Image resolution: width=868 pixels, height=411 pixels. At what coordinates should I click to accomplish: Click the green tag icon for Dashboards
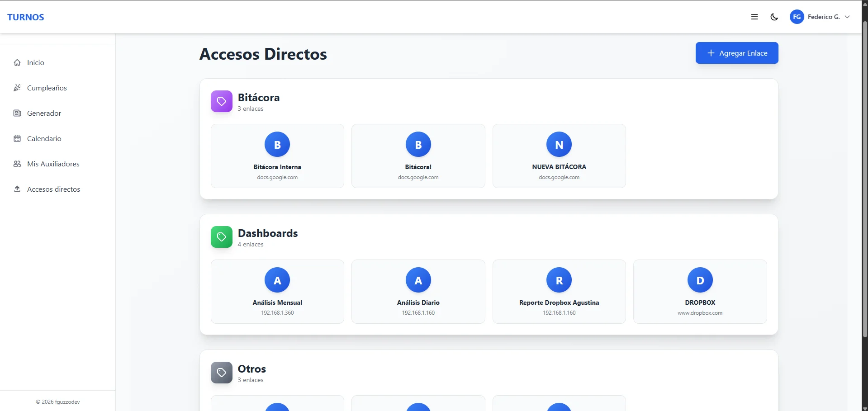click(x=222, y=237)
